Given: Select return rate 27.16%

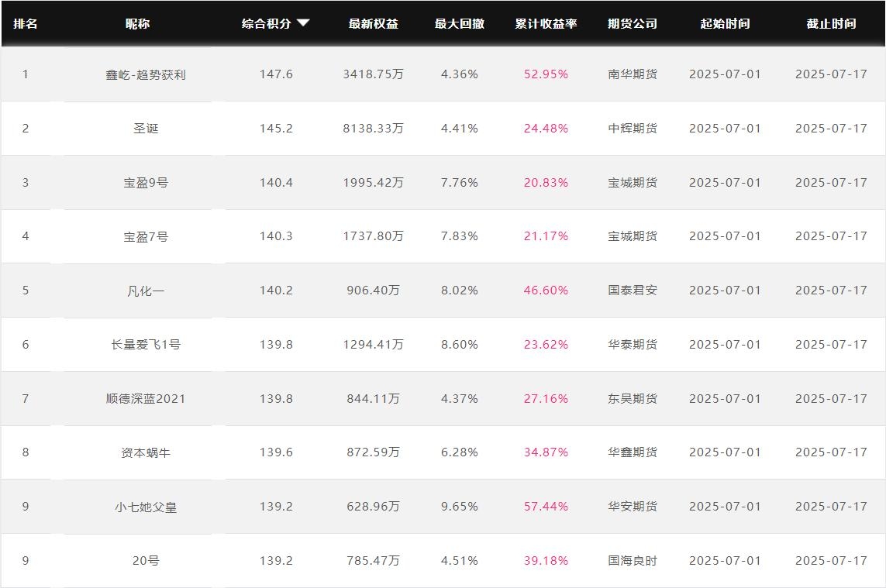Looking at the screenshot, I should click(x=546, y=399).
